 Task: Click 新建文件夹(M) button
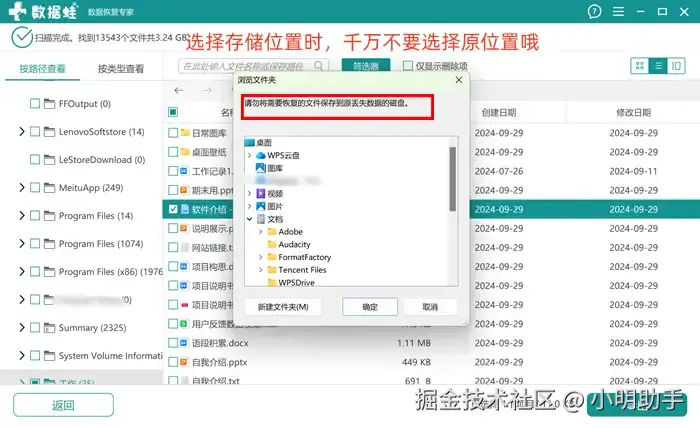pyautogui.click(x=283, y=307)
